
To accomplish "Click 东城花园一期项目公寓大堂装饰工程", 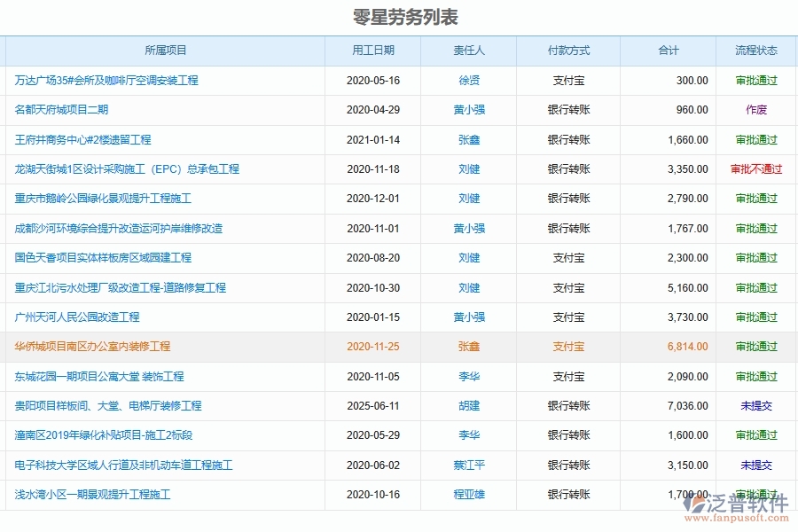I will (x=99, y=376).
